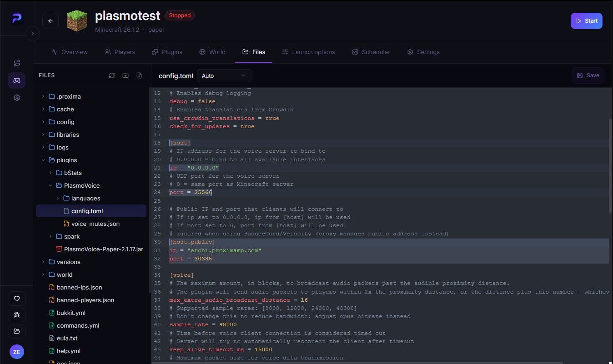Go back with the arrow button
The height and width of the screenshot is (364, 613).
(x=50, y=21)
